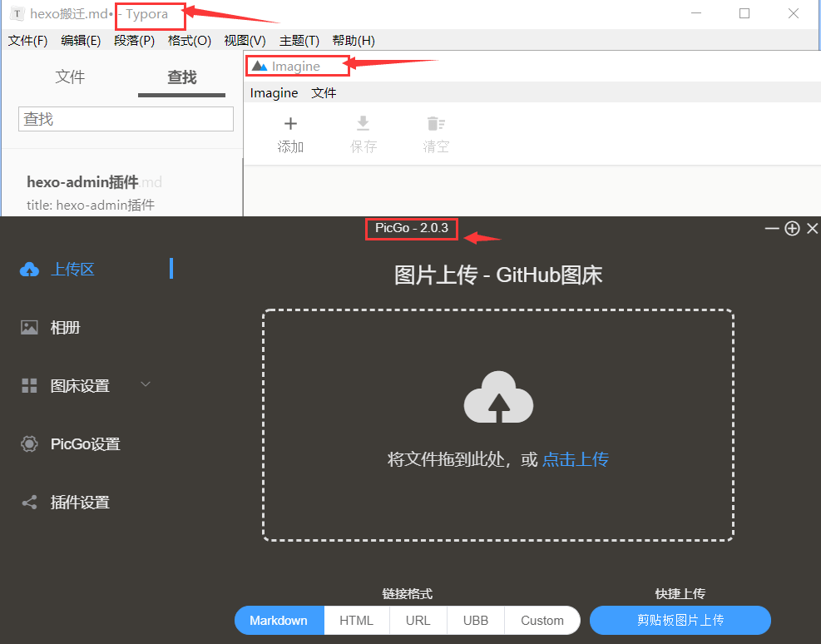Close the PicGo window
Screen dimensions: 821x644
tap(812, 228)
